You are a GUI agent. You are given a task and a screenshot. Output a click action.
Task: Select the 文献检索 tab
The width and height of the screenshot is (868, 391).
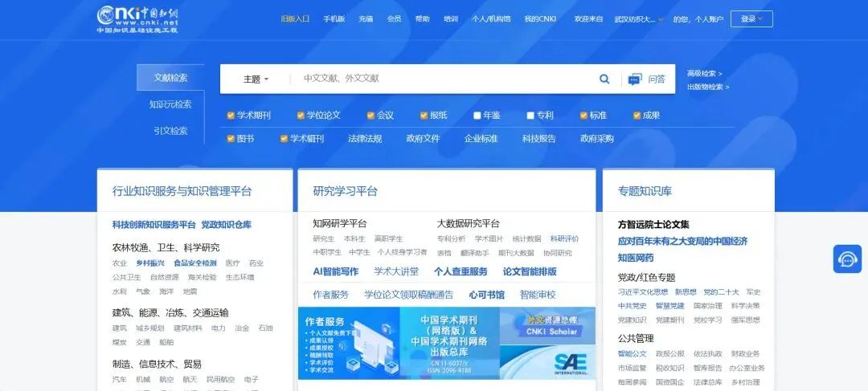pos(170,77)
